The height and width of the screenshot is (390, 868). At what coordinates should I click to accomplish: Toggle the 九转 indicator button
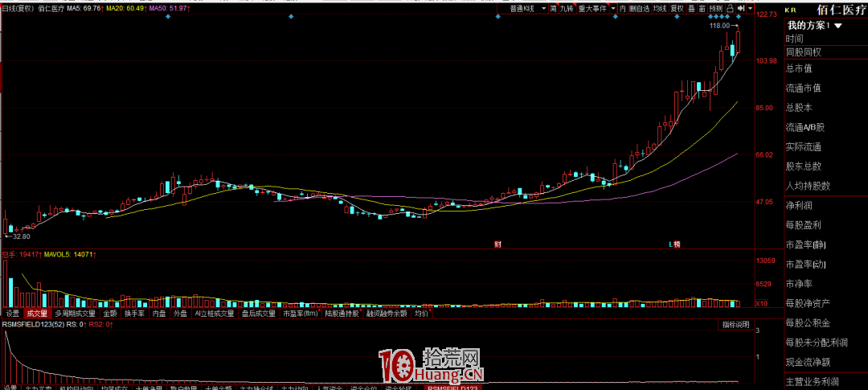point(567,9)
